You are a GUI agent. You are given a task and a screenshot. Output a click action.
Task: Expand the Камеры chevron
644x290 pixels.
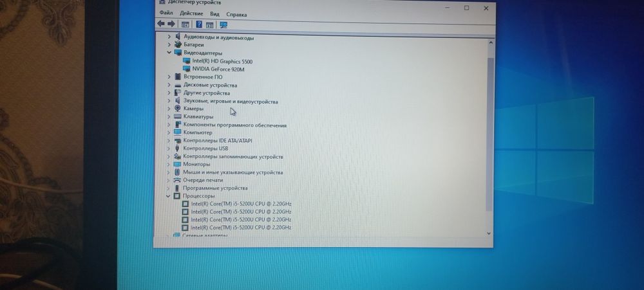click(169, 109)
